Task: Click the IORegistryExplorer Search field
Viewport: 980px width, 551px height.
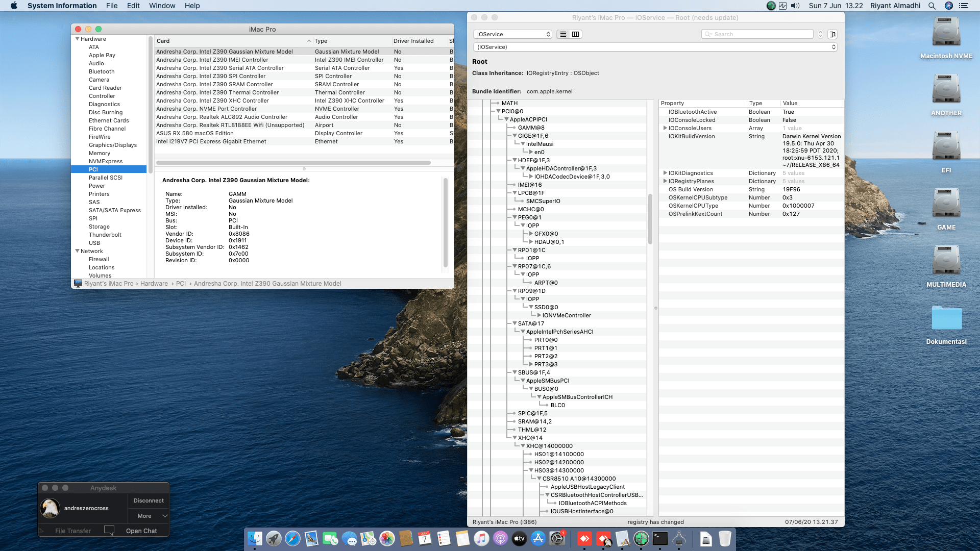Action: coord(757,34)
